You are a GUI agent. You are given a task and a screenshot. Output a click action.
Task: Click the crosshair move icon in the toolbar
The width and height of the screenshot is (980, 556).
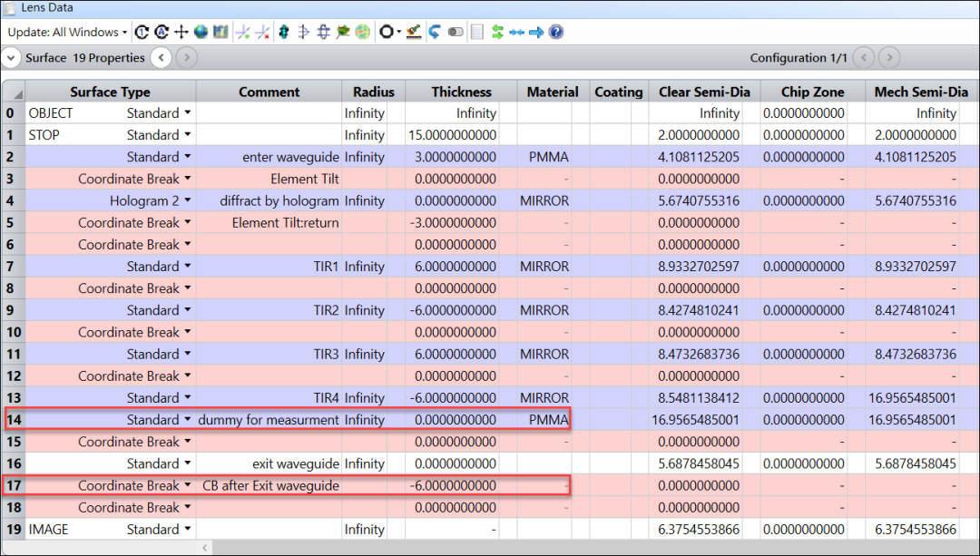point(181,32)
